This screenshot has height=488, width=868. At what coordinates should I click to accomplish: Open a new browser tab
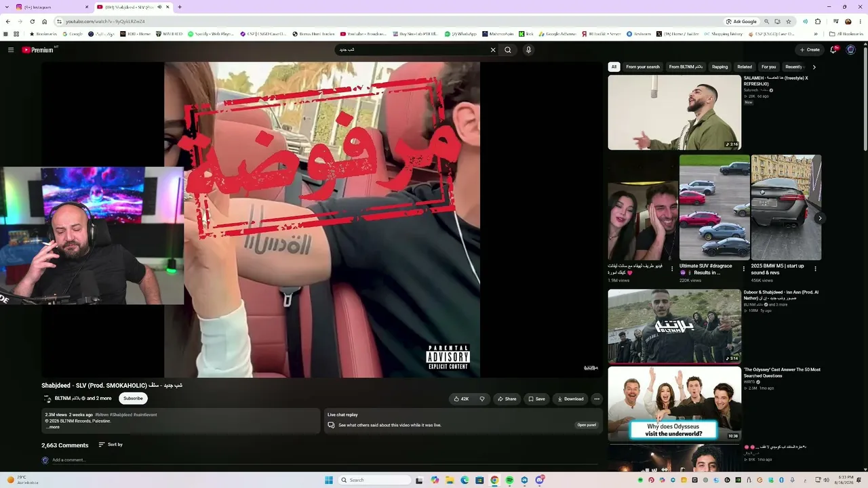point(179,7)
